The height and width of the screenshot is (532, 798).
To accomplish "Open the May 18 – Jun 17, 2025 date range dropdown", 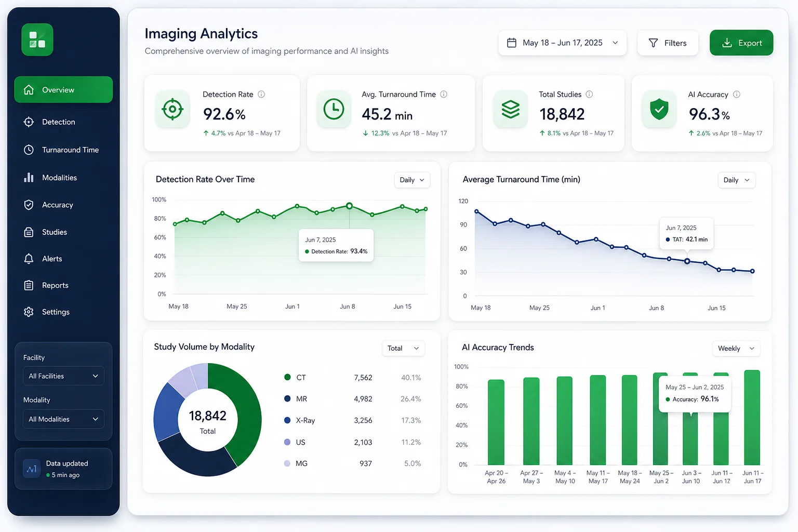I will (x=563, y=43).
